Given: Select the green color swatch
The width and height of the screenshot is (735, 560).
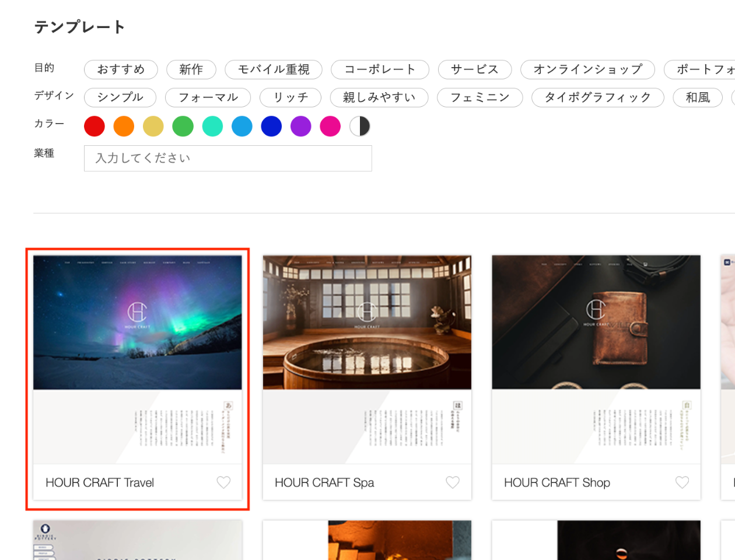Looking at the screenshot, I should pos(183,126).
